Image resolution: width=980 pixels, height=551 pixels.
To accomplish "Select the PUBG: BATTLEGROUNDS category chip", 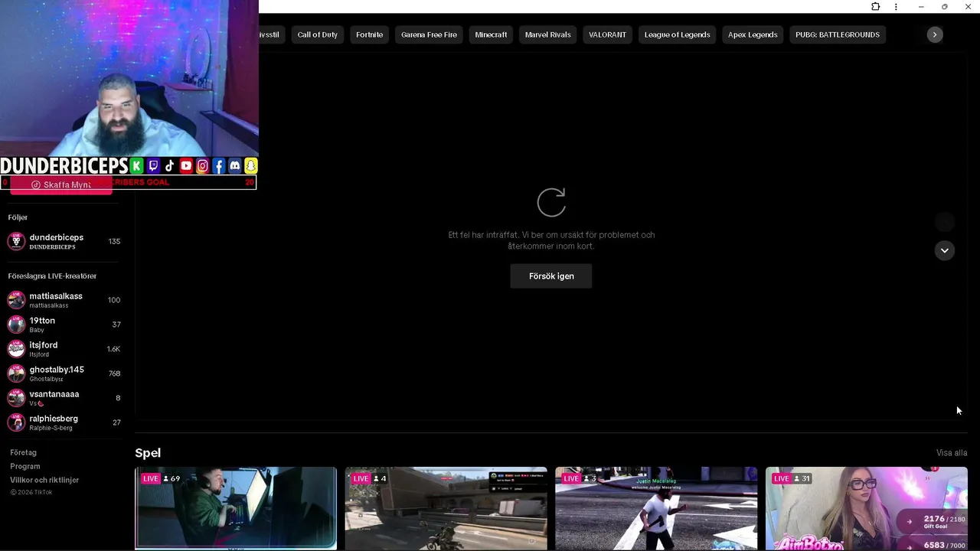I will 838,34.
